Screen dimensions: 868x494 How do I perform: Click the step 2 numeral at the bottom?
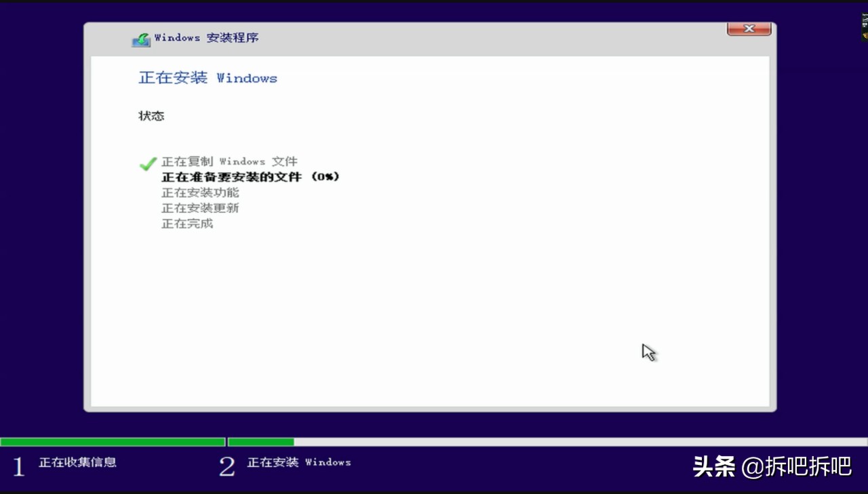(227, 464)
